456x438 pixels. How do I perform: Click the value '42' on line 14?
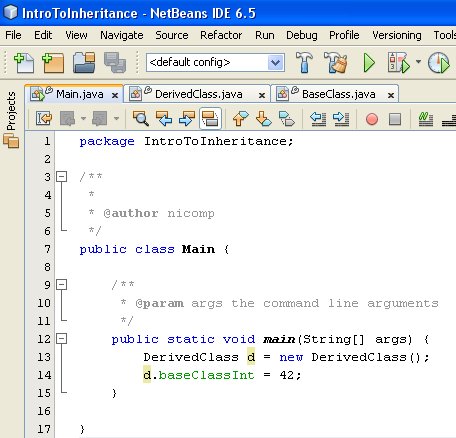pos(287,375)
